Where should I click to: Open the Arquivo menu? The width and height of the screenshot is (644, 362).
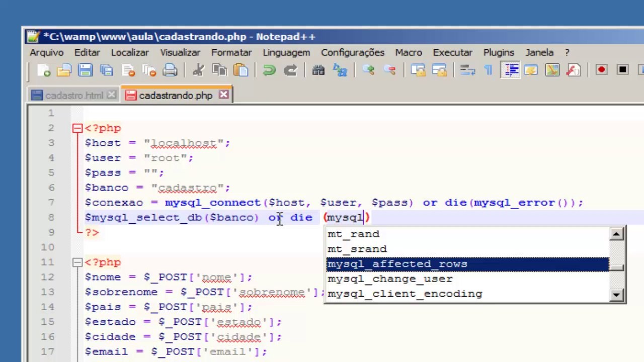click(46, 52)
